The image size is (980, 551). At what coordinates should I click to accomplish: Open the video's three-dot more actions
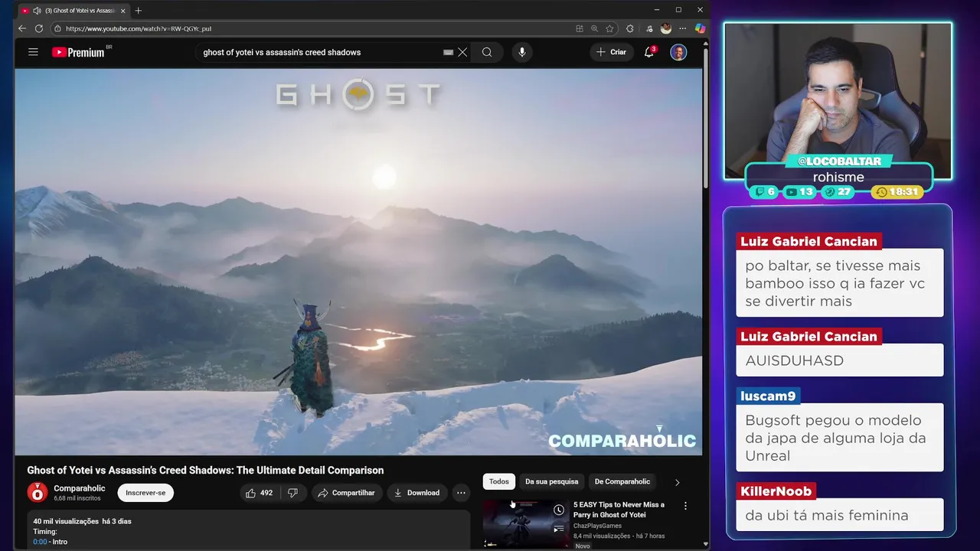click(461, 493)
